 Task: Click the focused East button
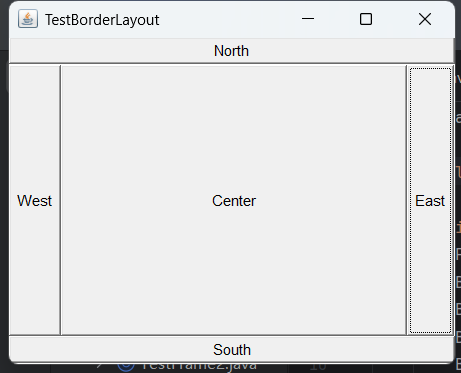coord(430,200)
